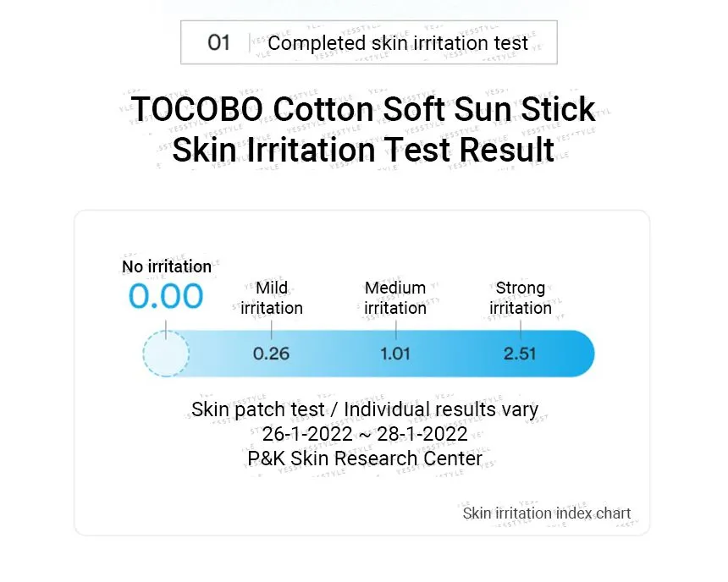The image size is (728, 582).
Task: Select the "No irritation" label
Action: 167,267
